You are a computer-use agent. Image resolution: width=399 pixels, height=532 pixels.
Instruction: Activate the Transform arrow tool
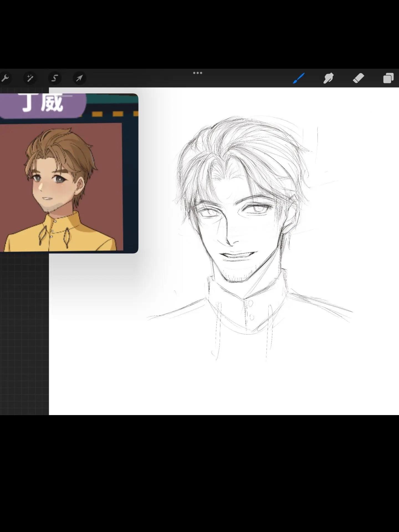[x=79, y=78]
